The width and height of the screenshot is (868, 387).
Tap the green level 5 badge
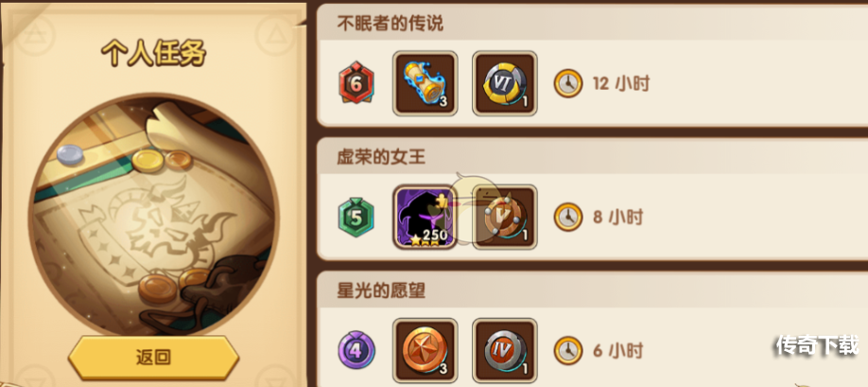point(356,217)
